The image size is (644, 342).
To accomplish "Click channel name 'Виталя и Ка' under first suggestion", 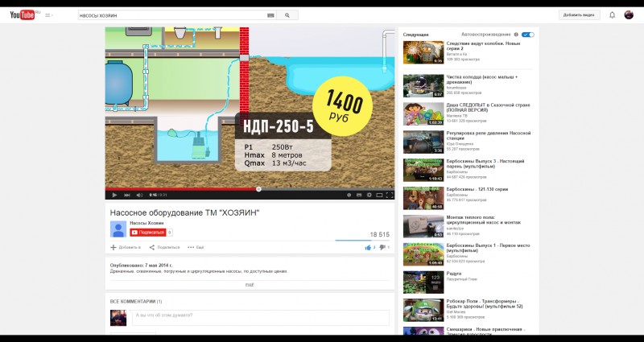I will [456, 54].
